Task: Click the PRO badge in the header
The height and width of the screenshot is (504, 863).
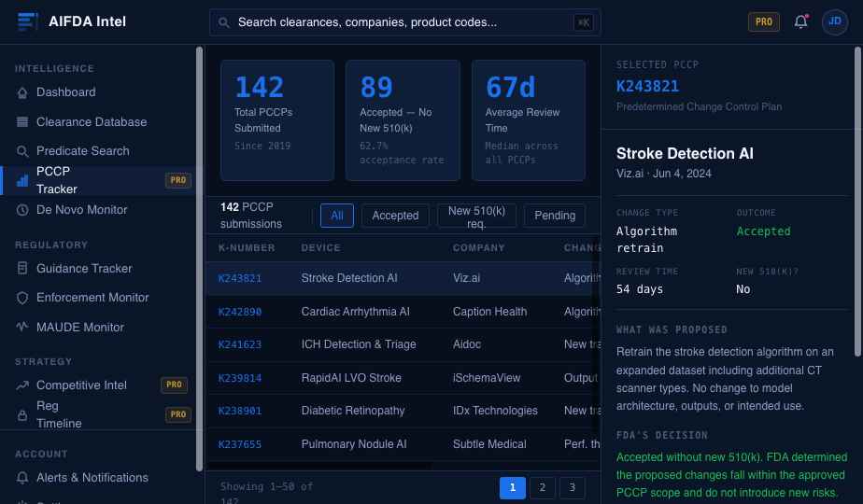Action: [x=763, y=22]
